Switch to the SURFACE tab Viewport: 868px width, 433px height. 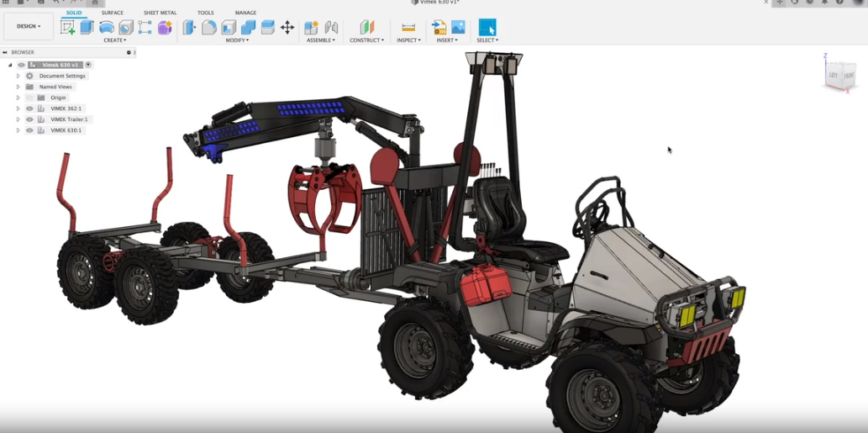pos(113,13)
